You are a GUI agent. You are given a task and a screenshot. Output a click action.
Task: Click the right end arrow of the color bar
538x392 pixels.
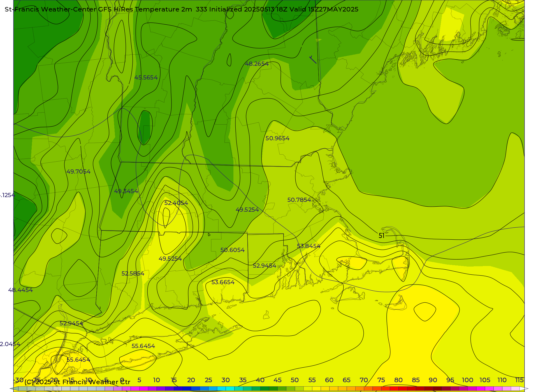coord(524,389)
